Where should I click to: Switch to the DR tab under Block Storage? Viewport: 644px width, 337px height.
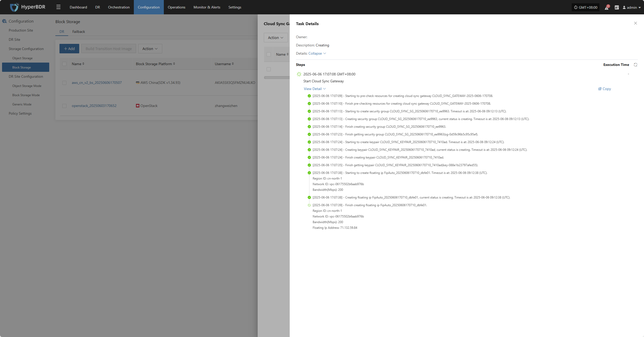pos(62,32)
